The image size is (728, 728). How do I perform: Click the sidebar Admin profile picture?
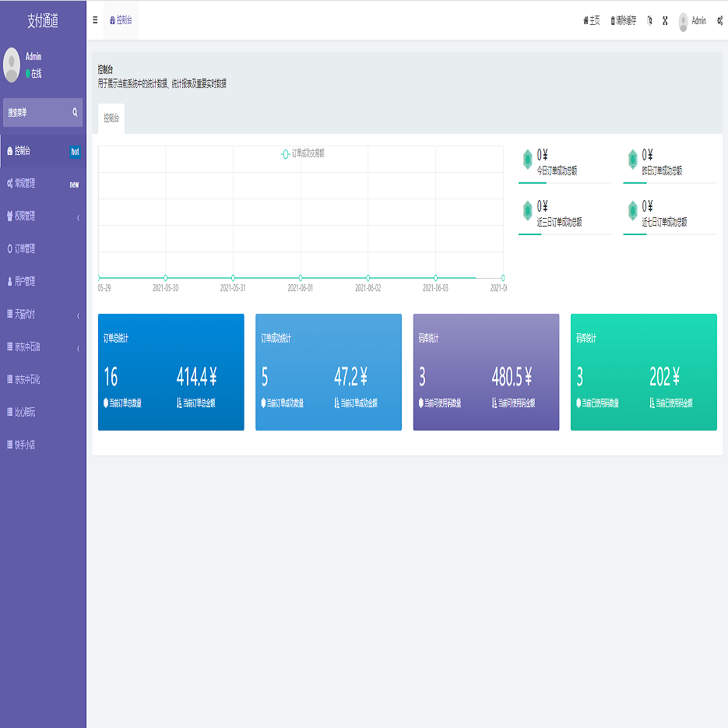coord(12,65)
